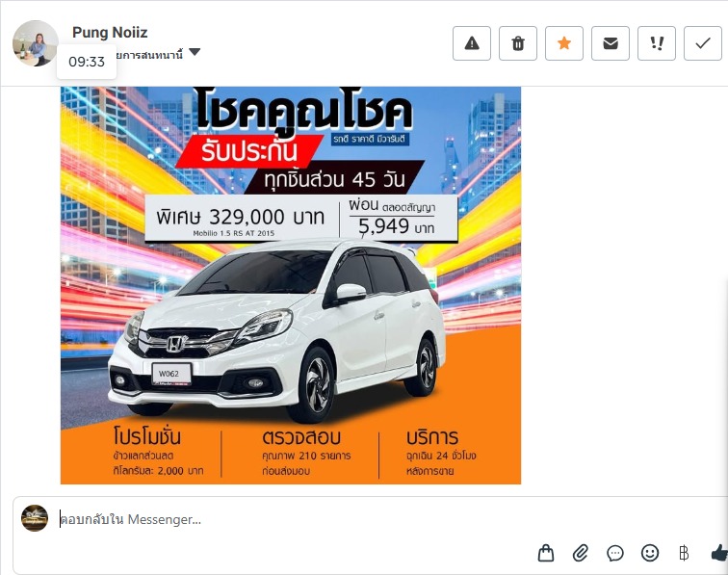Open the Honda Mobilio ad image

[291, 285]
